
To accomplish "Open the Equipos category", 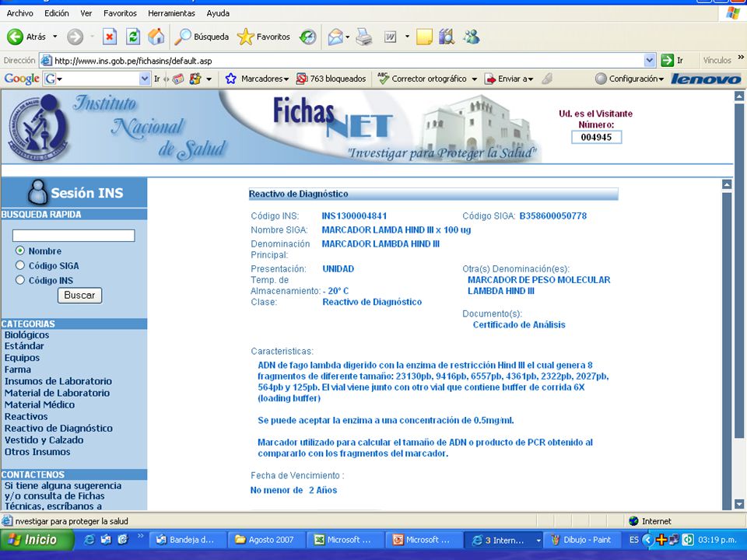I will pyautogui.click(x=22, y=358).
